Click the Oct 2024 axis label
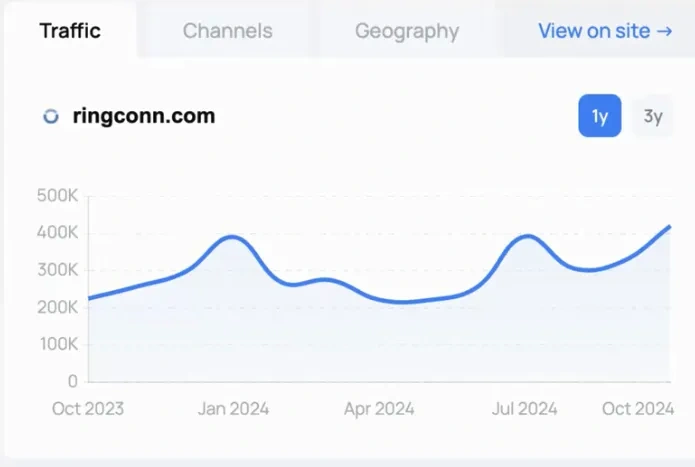This screenshot has width=695, height=467. (639, 408)
